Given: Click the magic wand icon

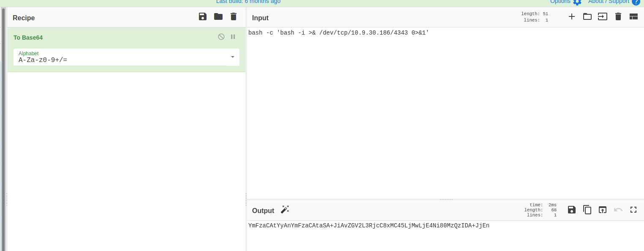Looking at the screenshot, I should pyautogui.click(x=285, y=210).
